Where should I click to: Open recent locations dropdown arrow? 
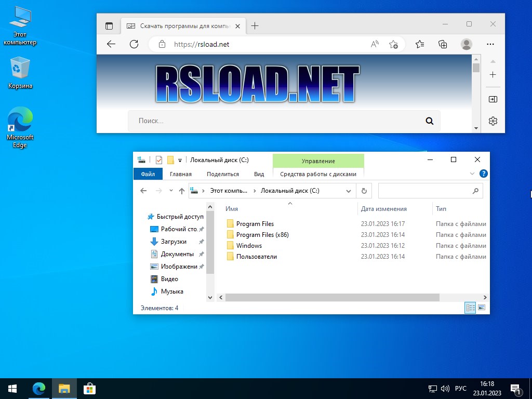171,191
